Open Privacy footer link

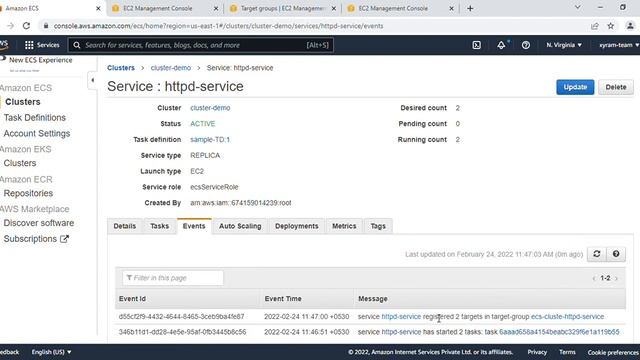point(537,352)
